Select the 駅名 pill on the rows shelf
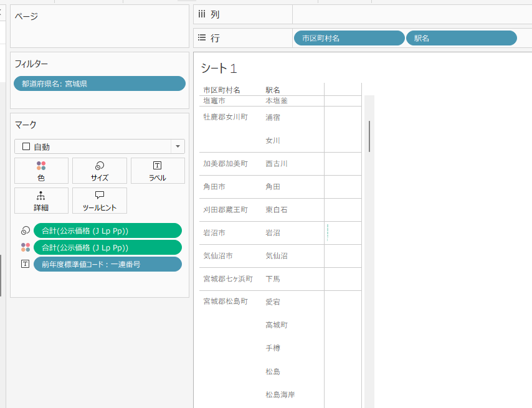 pyautogui.click(x=461, y=38)
